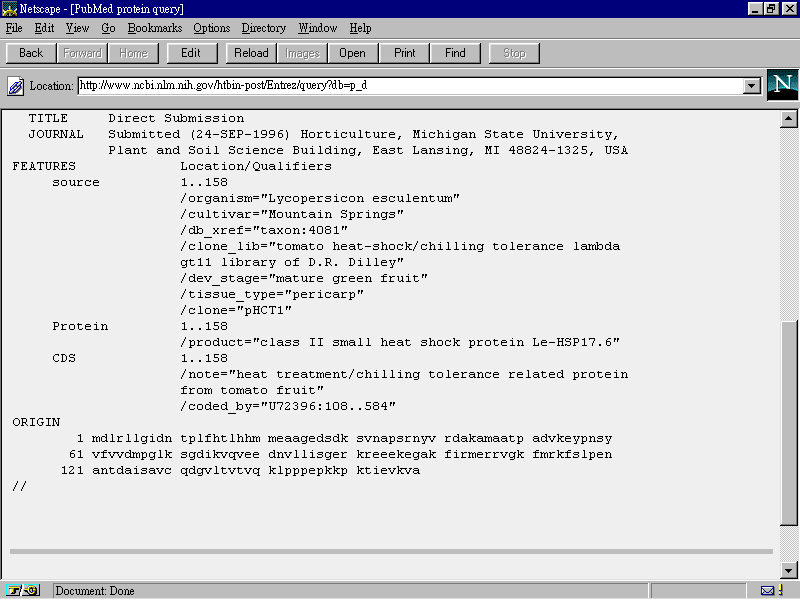
Task: Expand the Location URL history dropdown
Action: (x=752, y=86)
